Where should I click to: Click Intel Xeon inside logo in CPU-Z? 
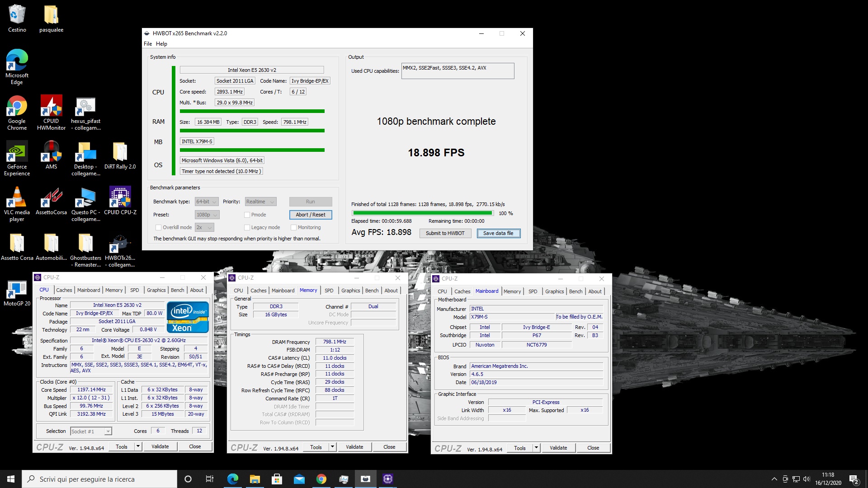[x=188, y=317]
